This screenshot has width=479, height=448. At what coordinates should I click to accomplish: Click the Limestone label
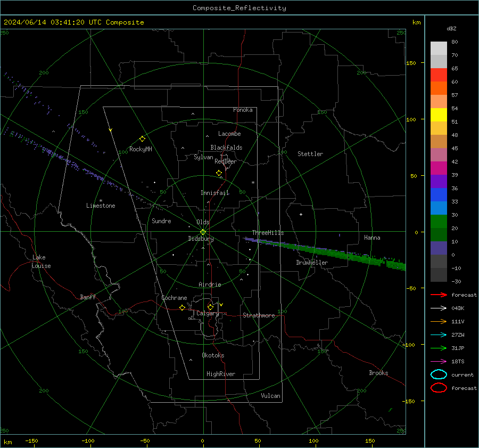101,206
